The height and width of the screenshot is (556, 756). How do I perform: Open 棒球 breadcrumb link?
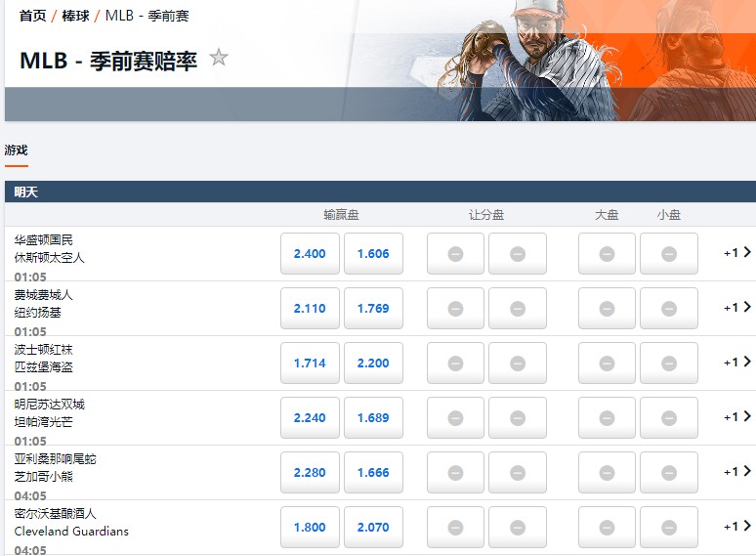pos(74,16)
